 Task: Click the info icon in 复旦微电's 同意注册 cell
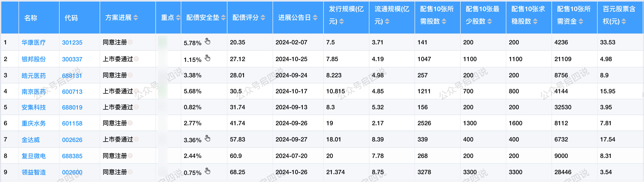tap(130, 156)
